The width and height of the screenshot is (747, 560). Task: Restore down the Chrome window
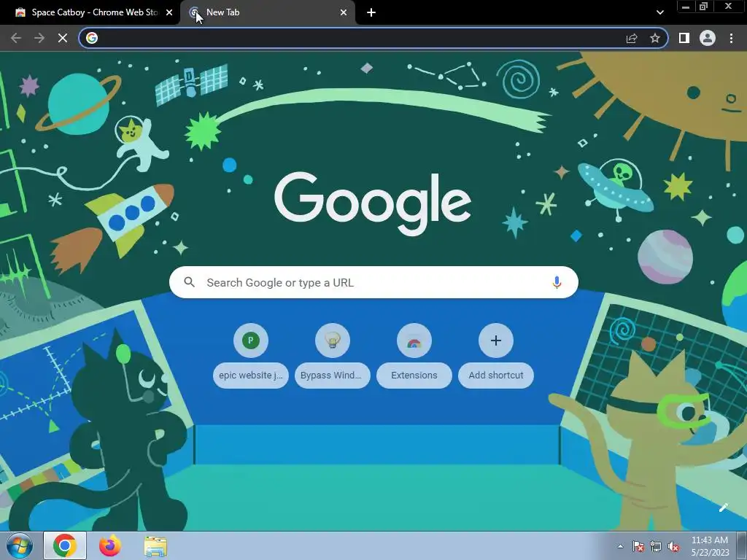coord(704,7)
